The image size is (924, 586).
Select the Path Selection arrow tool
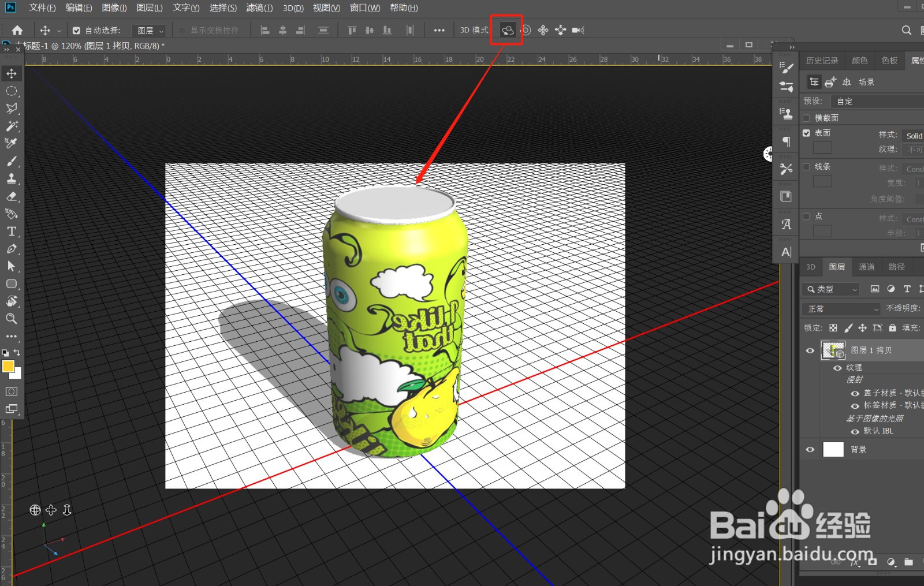pos(12,266)
